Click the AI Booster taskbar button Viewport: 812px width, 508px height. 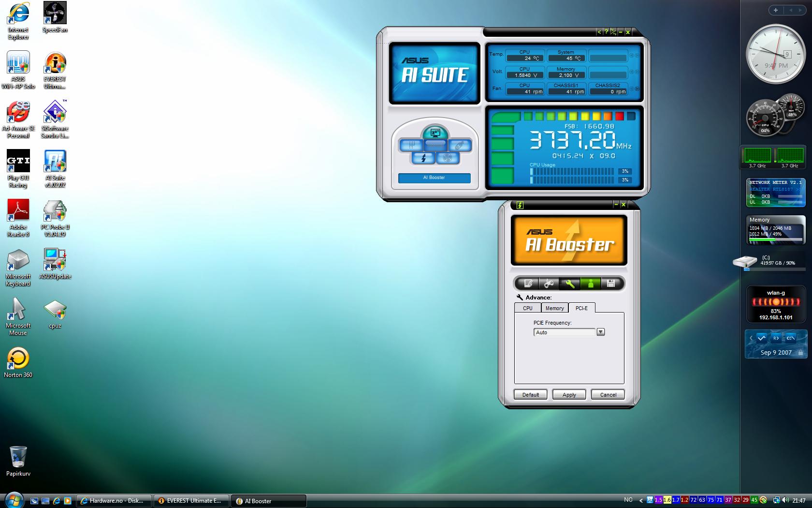269,501
